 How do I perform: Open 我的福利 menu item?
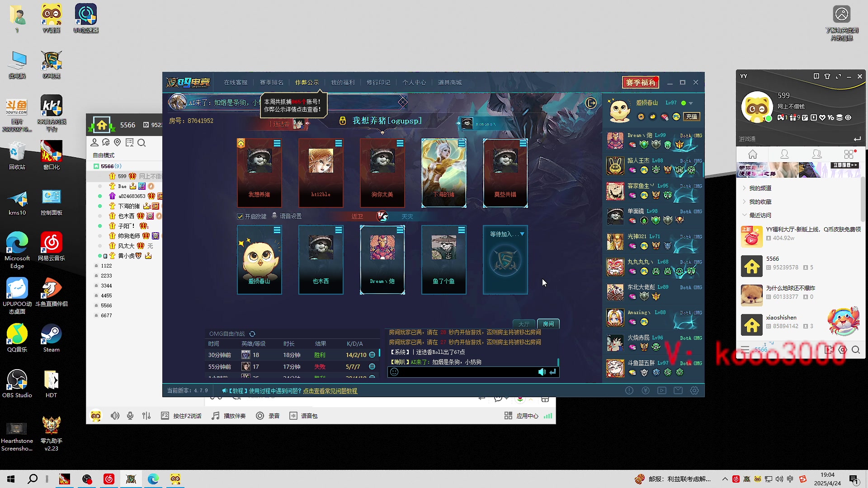[x=343, y=83]
